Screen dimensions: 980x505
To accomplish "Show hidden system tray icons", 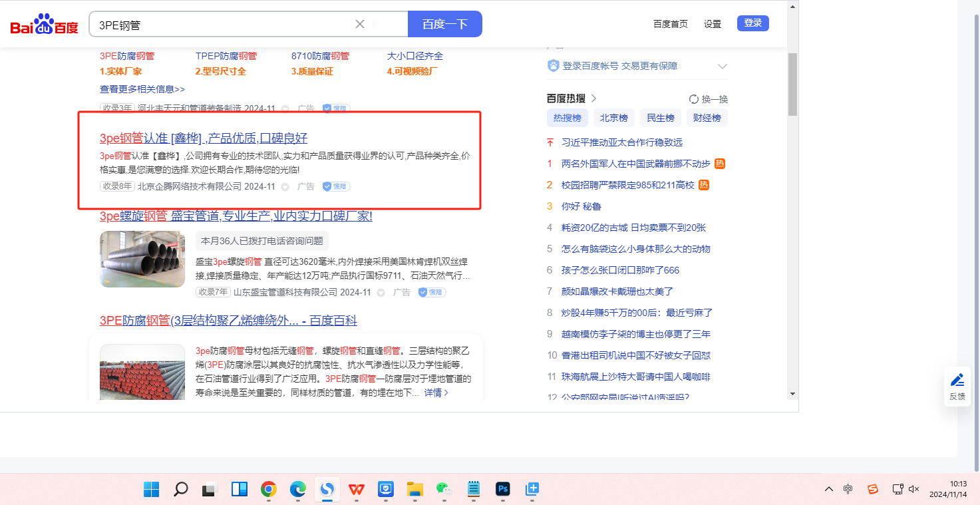I will [828, 489].
